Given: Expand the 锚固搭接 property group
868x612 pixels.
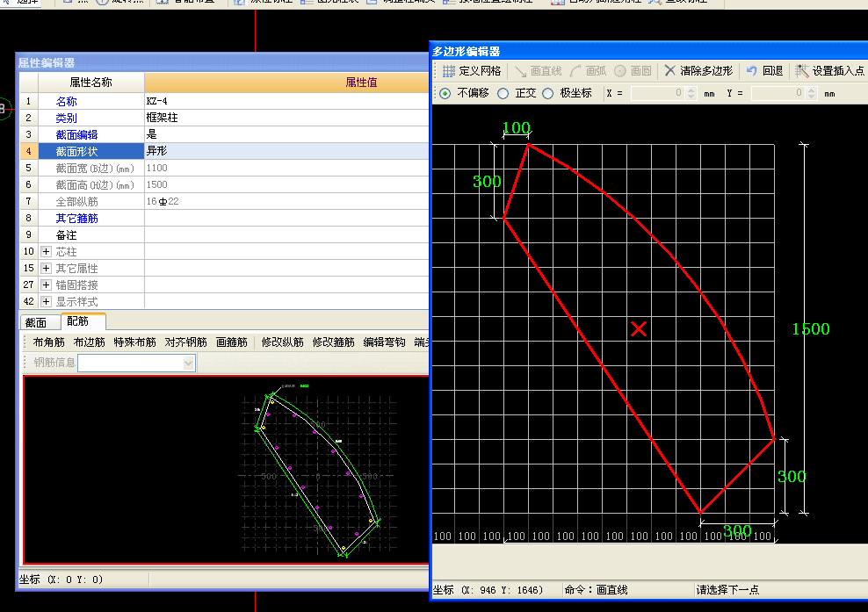Looking at the screenshot, I should (x=46, y=285).
